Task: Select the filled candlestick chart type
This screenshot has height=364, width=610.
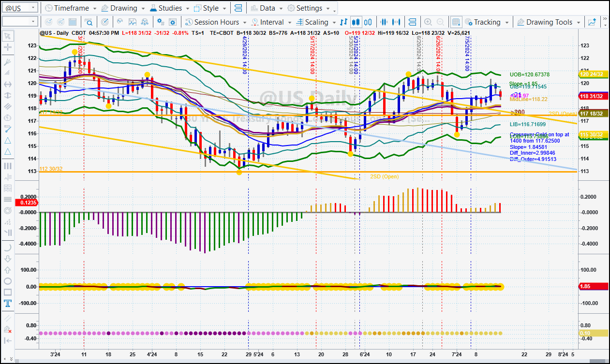Action: pyautogui.click(x=356, y=22)
